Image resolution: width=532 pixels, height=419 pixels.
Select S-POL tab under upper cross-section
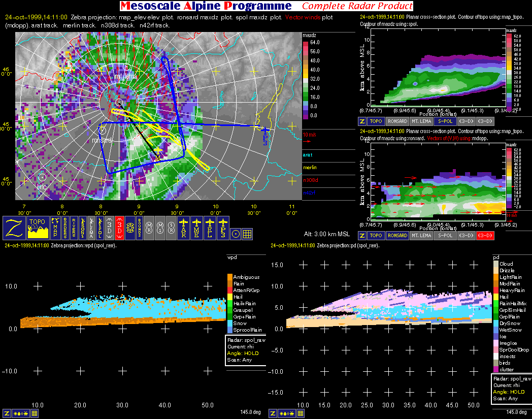tap(444, 121)
